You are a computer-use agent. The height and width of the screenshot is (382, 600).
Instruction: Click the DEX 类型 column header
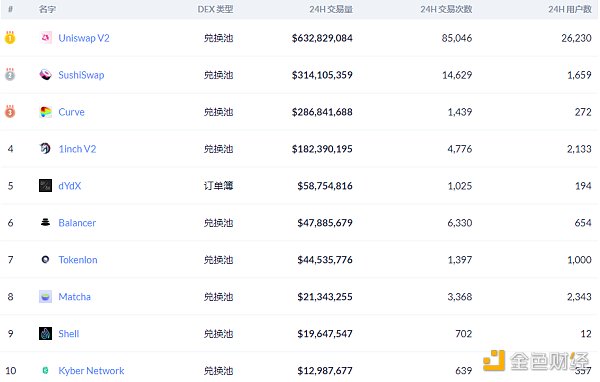pyautogui.click(x=215, y=9)
